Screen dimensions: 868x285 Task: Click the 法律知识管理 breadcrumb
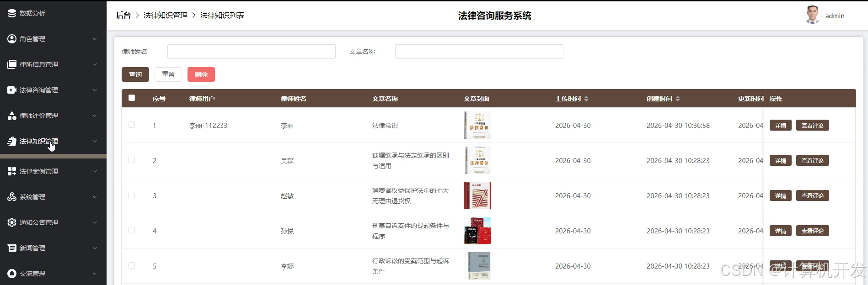coord(166,15)
